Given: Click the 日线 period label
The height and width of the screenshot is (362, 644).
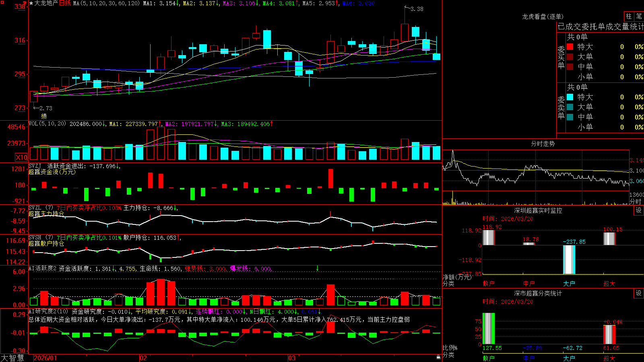Looking at the screenshot, I should click(65, 3).
